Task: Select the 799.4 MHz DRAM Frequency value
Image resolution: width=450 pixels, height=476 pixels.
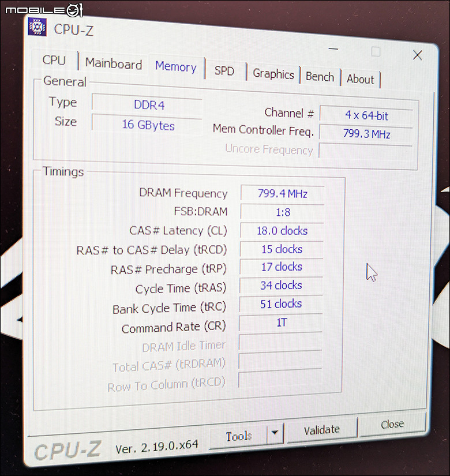Action: (282, 193)
